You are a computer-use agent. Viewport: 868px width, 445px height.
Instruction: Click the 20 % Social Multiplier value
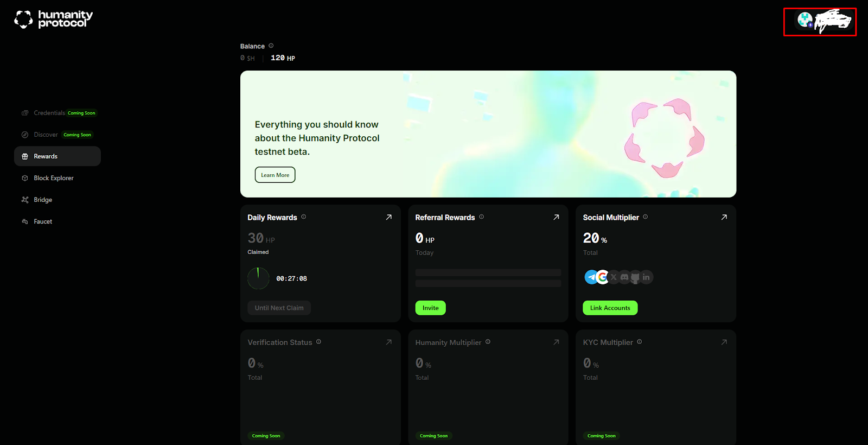(595, 238)
